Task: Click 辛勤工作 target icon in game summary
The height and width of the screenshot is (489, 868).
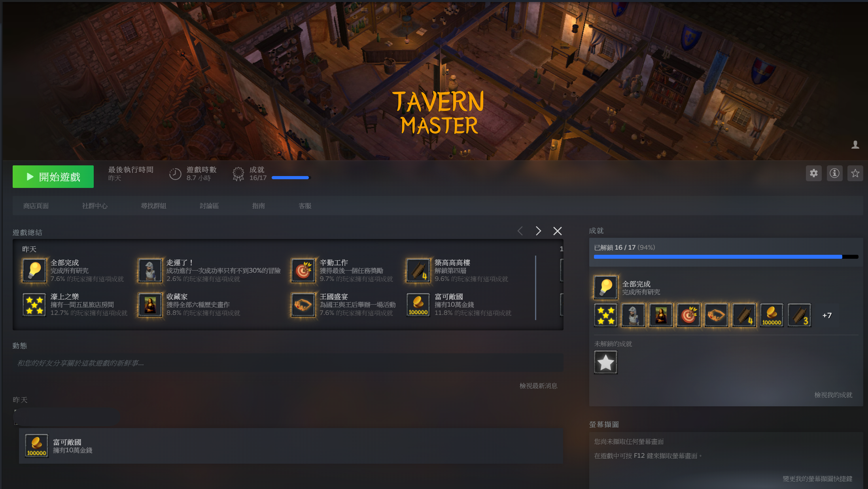Action: (x=303, y=271)
